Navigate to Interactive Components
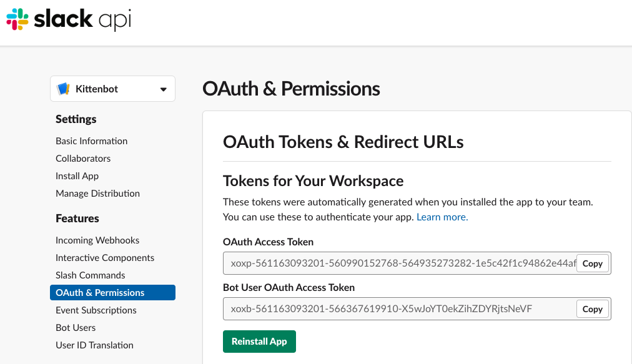This screenshot has width=632, height=364. coord(105,258)
